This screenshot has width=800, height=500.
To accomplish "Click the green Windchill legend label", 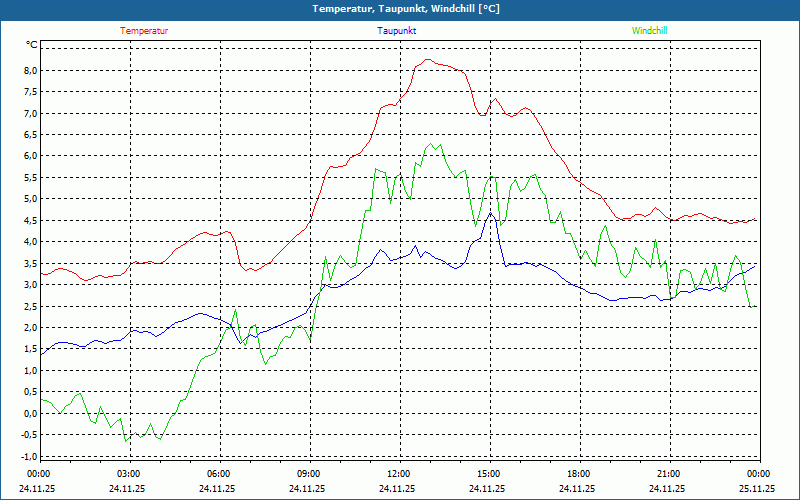I will (649, 31).
